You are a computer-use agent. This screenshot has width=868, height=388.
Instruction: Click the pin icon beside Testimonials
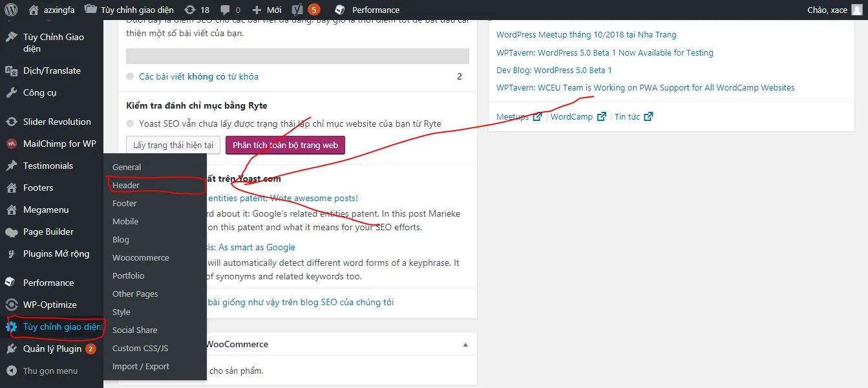[x=11, y=166]
